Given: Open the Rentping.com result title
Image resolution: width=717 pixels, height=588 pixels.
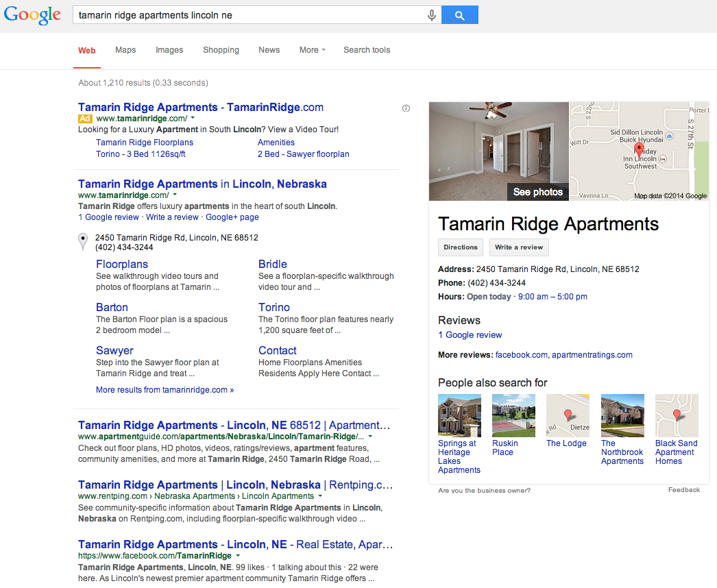Looking at the screenshot, I should [236, 485].
